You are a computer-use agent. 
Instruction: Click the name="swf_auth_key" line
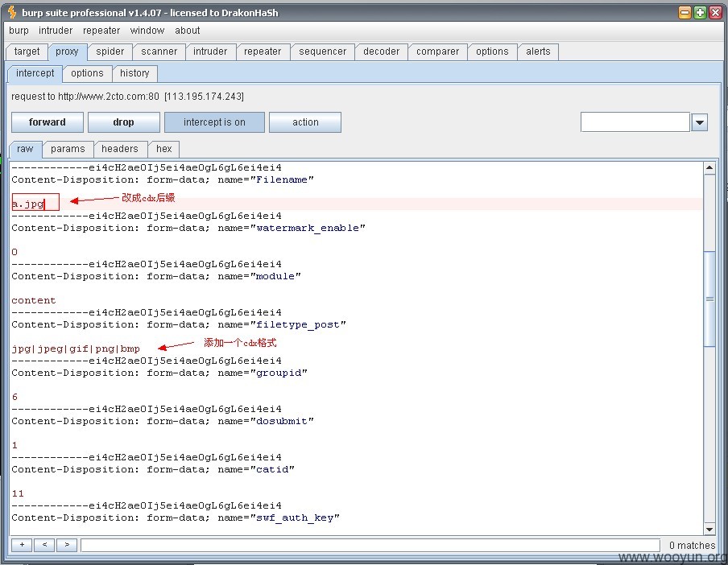pos(176,518)
